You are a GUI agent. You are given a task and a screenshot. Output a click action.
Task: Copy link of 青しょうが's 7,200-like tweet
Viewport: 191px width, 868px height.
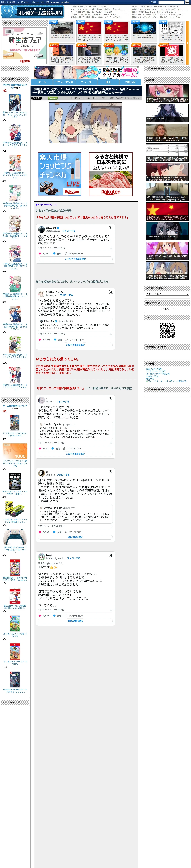point(74,253)
